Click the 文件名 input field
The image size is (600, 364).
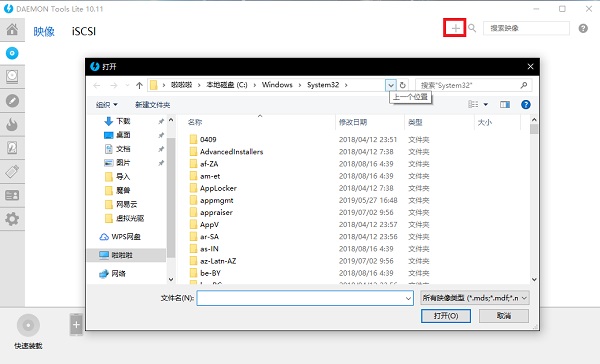tap(305, 298)
